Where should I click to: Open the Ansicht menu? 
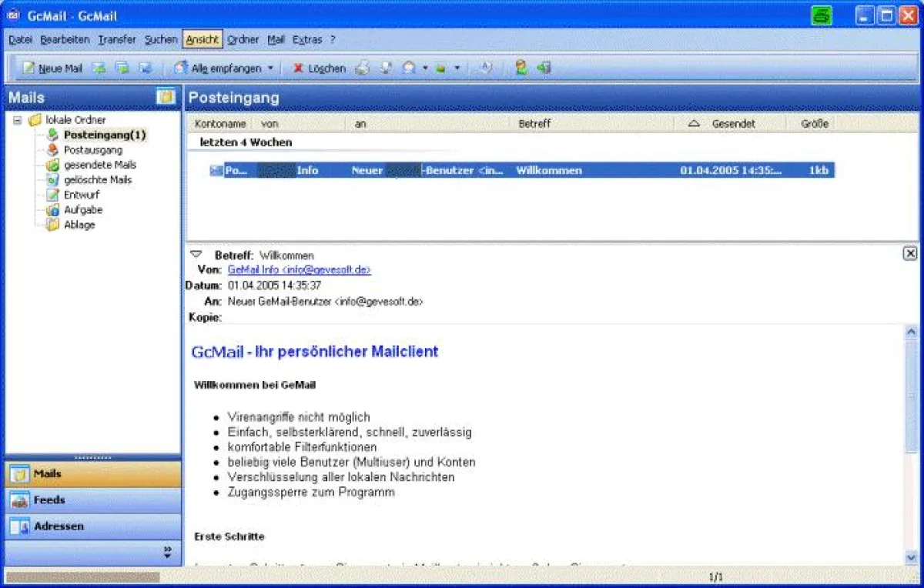coord(203,39)
